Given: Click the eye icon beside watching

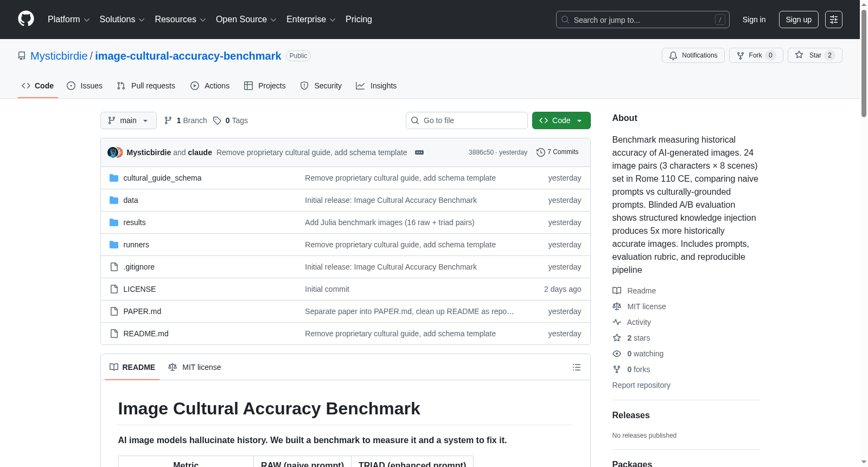Looking at the screenshot, I should (x=617, y=354).
